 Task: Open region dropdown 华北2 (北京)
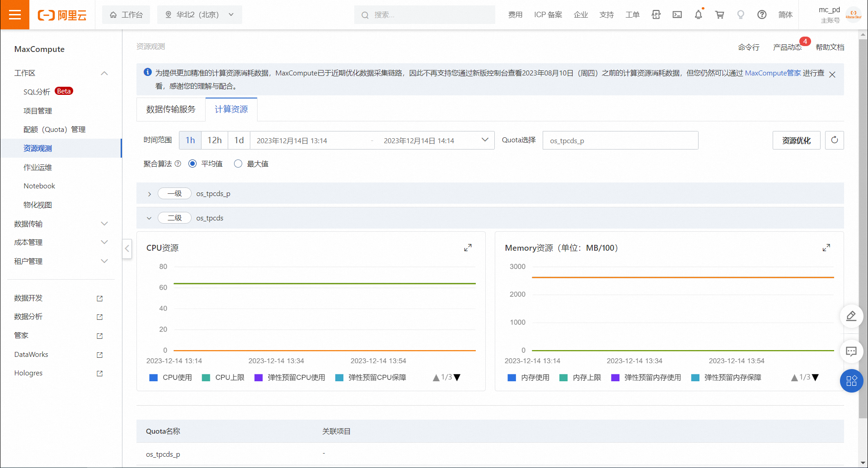[200, 14]
